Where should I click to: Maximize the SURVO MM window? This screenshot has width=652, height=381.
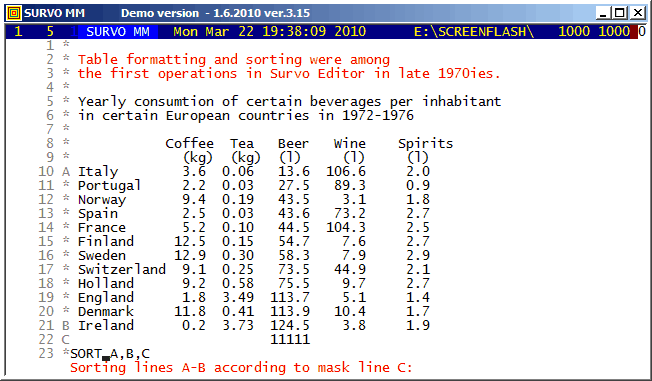click(x=620, y=13)
